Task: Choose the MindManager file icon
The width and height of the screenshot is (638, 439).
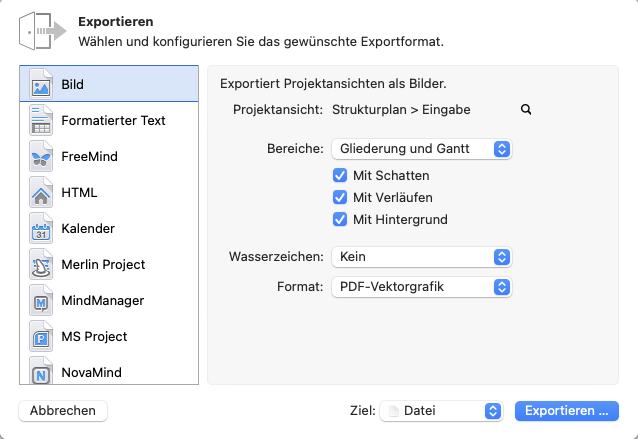Action: pyautogui.click(x=41, y=300)
